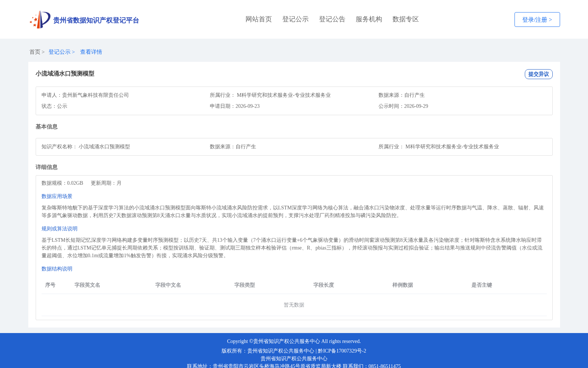Click the 登录/注册 button

537,20
